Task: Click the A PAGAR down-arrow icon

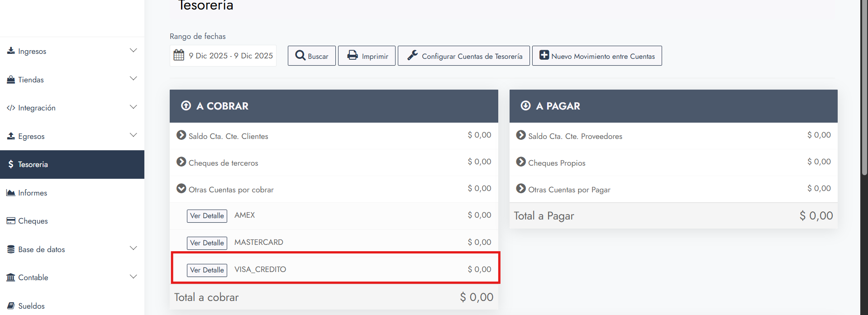Action: click(525, 105)
